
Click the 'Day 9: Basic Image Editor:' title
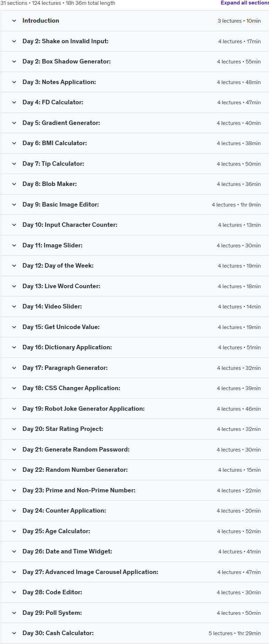[61, 204]
